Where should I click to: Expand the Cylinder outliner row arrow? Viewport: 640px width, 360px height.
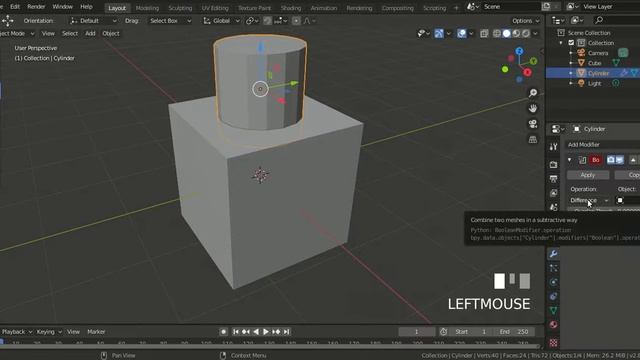coord(571,73)
